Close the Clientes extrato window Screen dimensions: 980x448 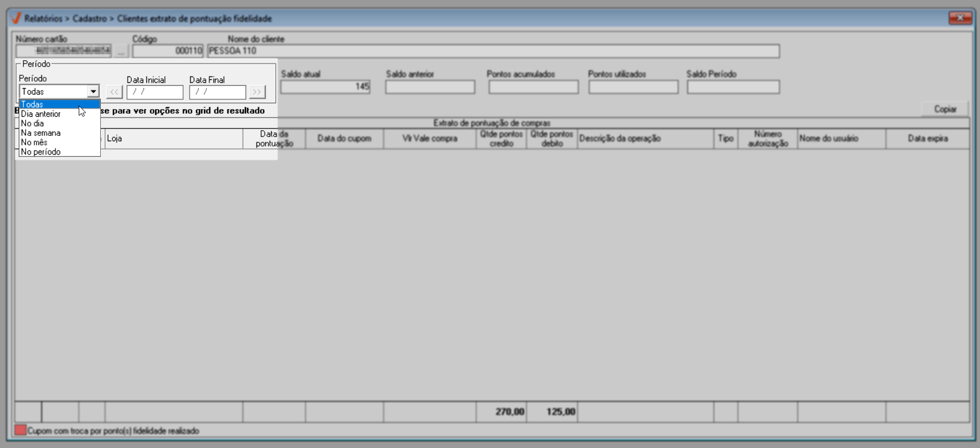(960, 18)
